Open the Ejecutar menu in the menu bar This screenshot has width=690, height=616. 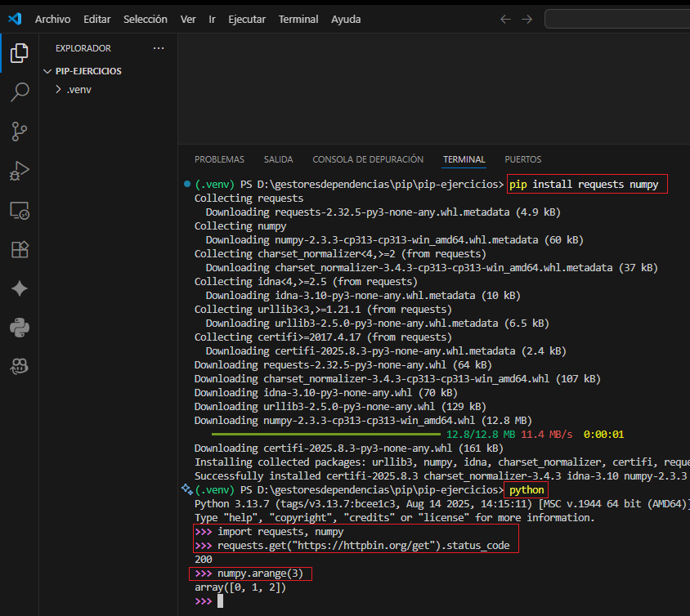[x=246, y=19]
